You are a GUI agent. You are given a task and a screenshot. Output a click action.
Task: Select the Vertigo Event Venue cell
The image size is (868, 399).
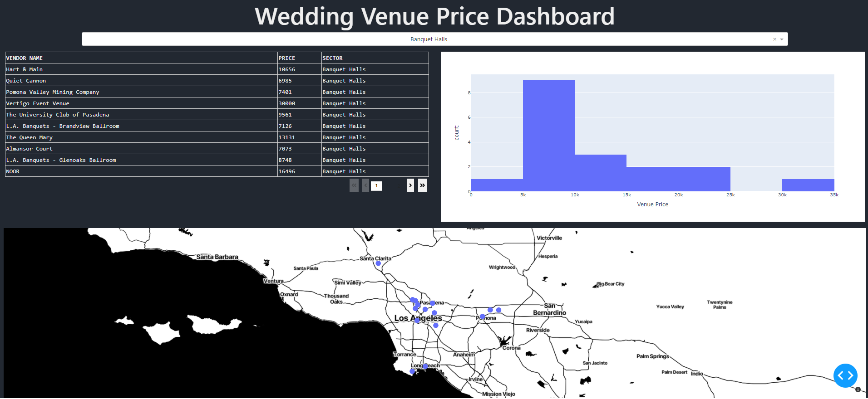tap(141, 103)
